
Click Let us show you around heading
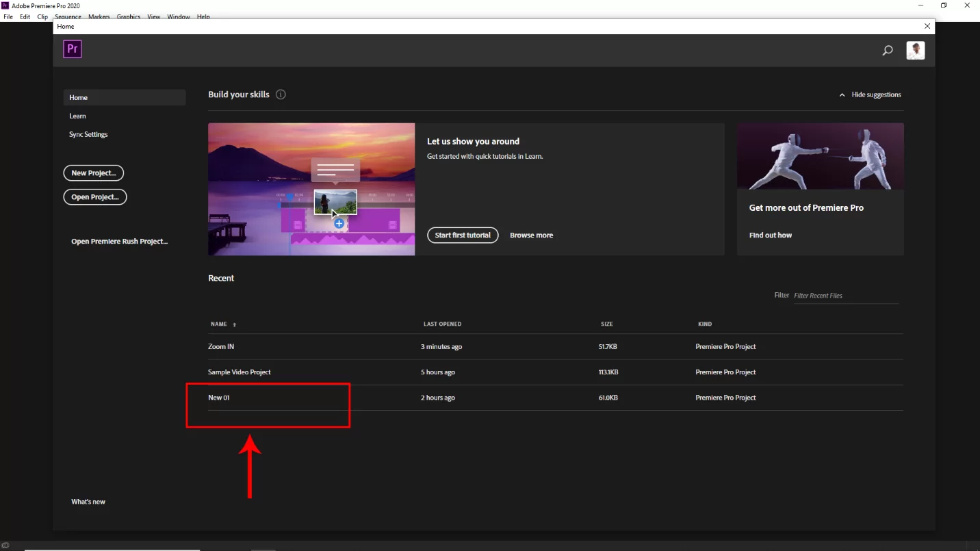pyautogui.click(x=473, y=141)
